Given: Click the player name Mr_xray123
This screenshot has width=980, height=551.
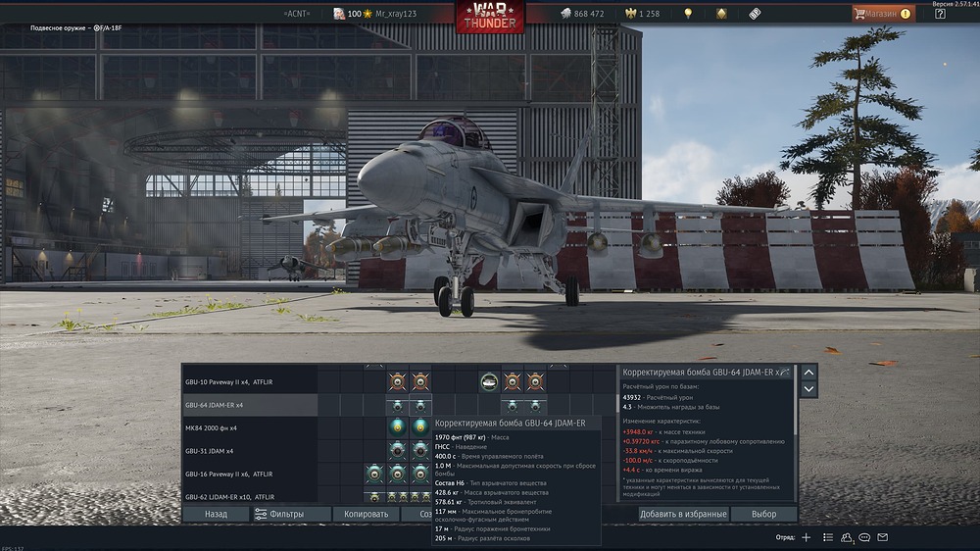Looking at the screenshot, I should point(396,13).
